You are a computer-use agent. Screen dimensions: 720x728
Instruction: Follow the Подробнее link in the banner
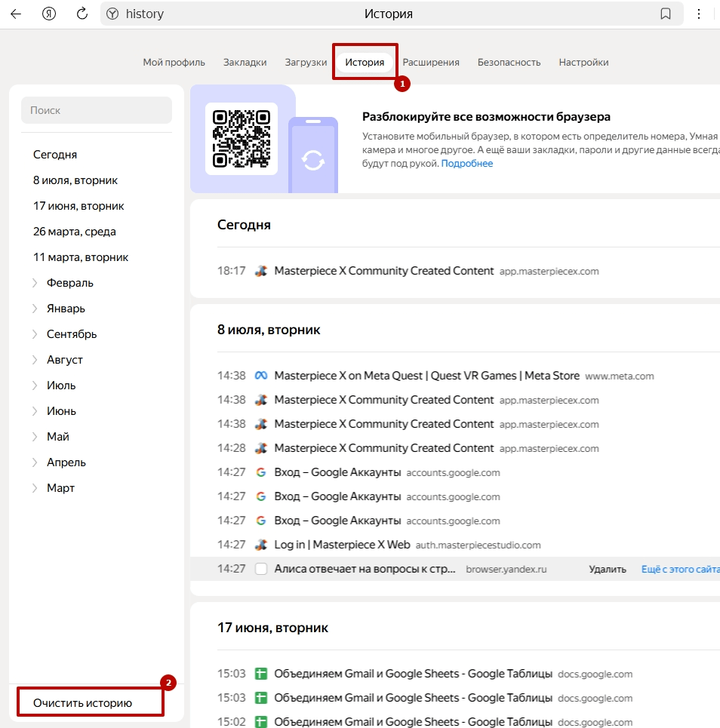tap(467, 164)
